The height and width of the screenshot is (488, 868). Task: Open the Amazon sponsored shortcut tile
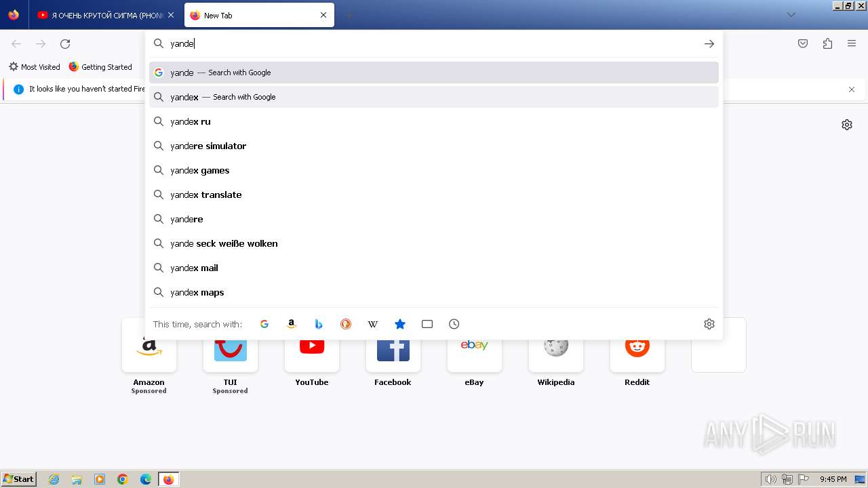(149, 356)
